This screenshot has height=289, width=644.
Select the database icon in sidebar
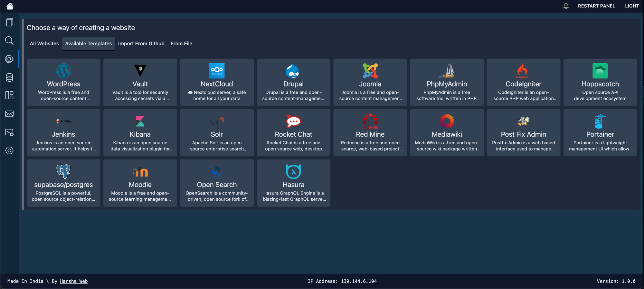(x=9, y=77)
